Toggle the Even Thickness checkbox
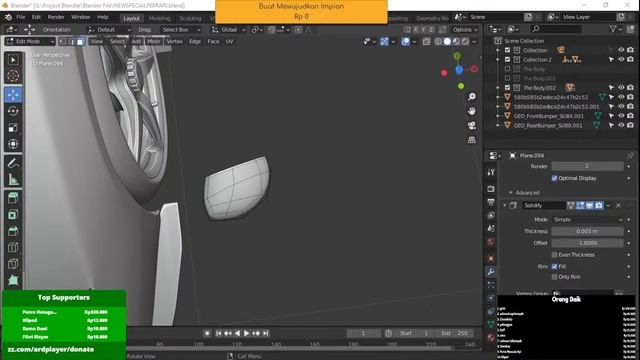This screenshot has width=640, height=360. 554,255
